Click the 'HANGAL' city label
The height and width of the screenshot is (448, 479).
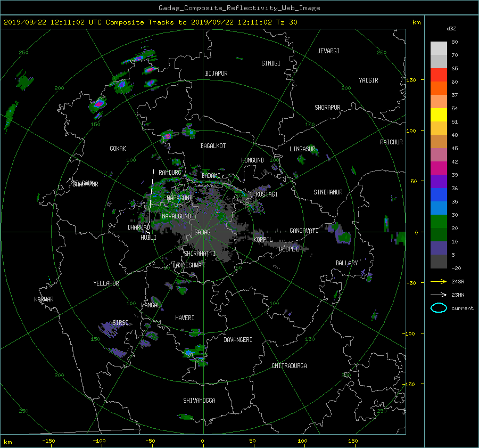coord(151,305)
